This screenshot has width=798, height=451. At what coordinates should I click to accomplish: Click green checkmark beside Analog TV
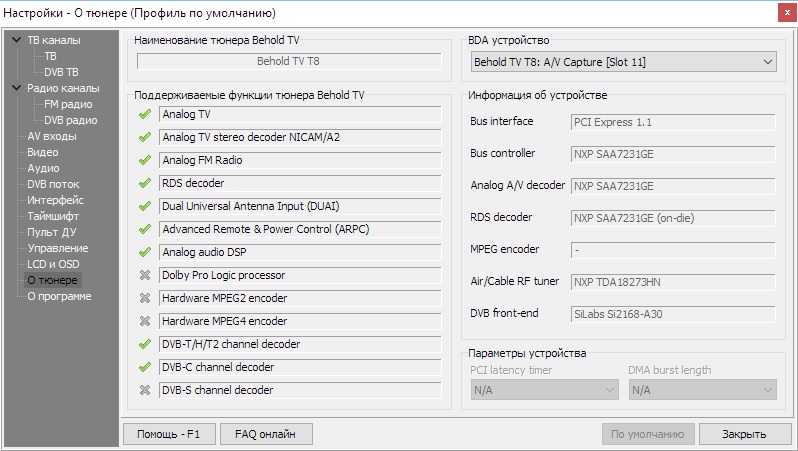click(x=145, y=114)
